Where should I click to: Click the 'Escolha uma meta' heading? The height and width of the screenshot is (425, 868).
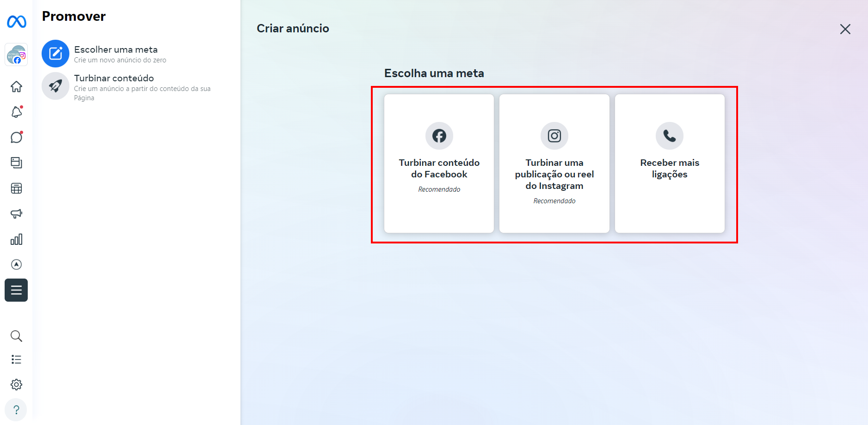pyautogui.click(x=434, y=73)
